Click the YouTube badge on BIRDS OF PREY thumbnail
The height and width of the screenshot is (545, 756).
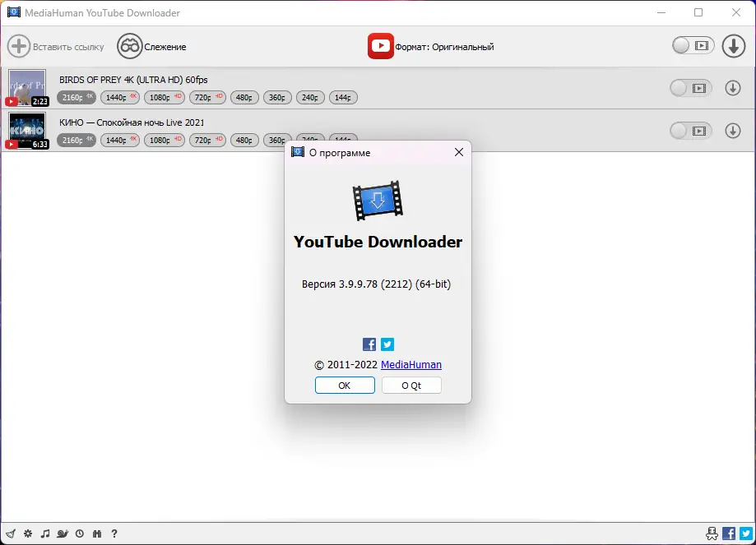tap(12, 101)
